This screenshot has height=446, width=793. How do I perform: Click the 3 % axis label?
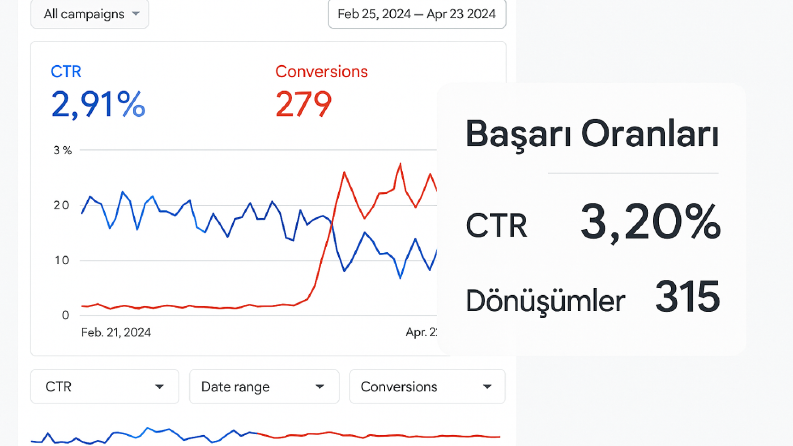coord(63,150)
